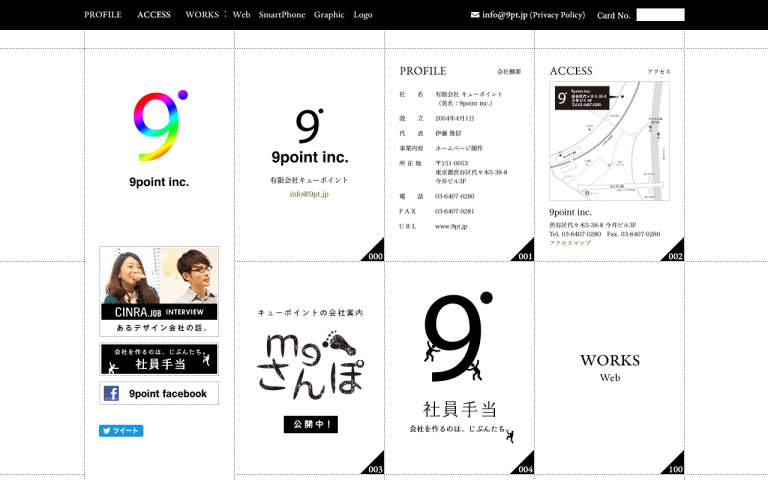Click the 公開中！ button
Viewport: 768px width, 480px height.
click(311, 424)
